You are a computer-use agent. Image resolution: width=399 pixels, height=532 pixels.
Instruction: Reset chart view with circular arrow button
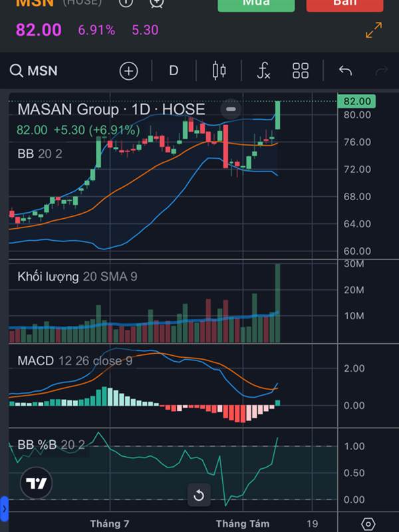point(199,495)
